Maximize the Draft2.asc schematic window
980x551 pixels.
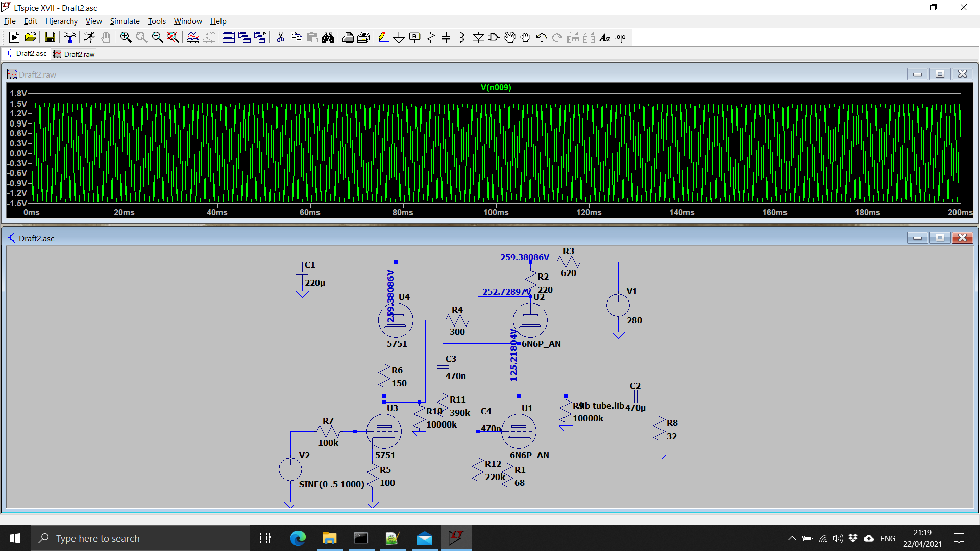click(940, 238)
